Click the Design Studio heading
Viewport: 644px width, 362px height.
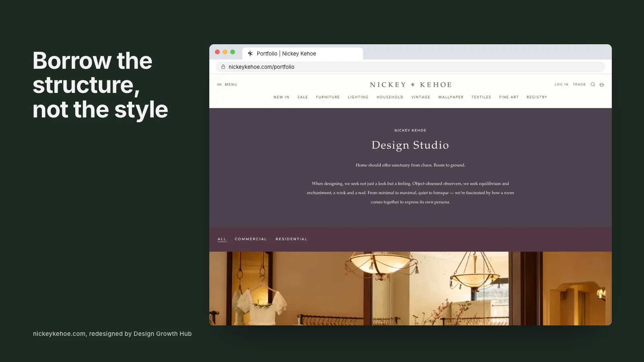pos(410,145)
